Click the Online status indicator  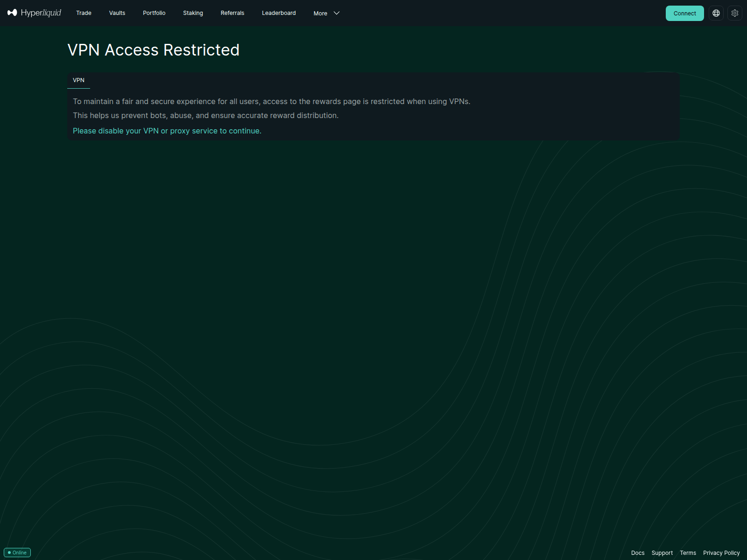[x=17, y=553]
